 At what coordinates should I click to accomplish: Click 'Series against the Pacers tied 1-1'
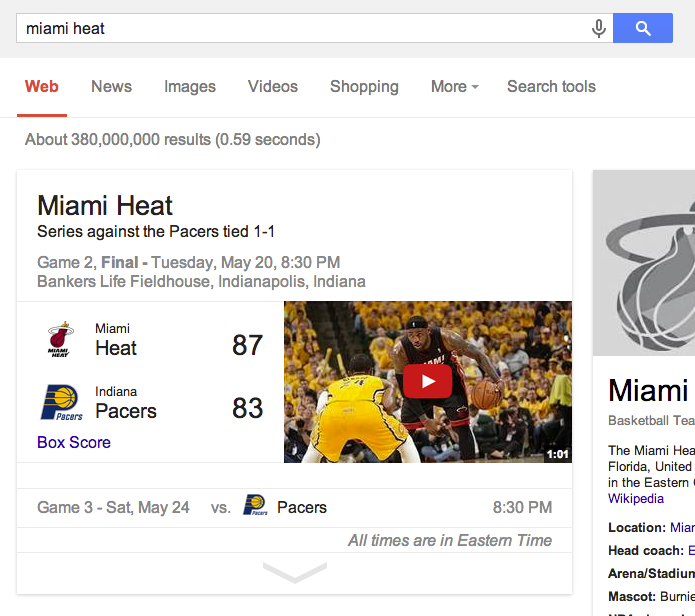[x=156, y=231]
